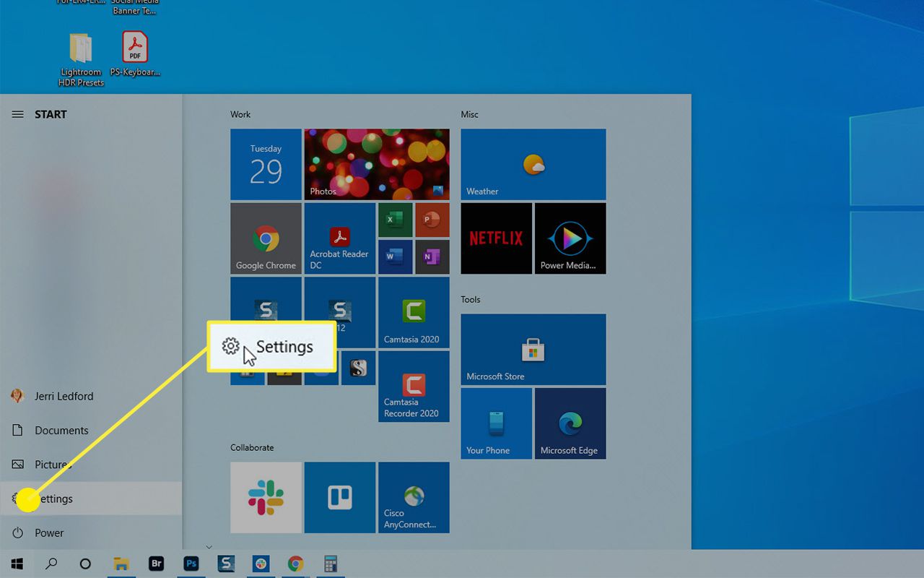Launch PowerPoint from the small Office tiles
This screenshot has height=578, width=924.
click(x=432, y=220)
